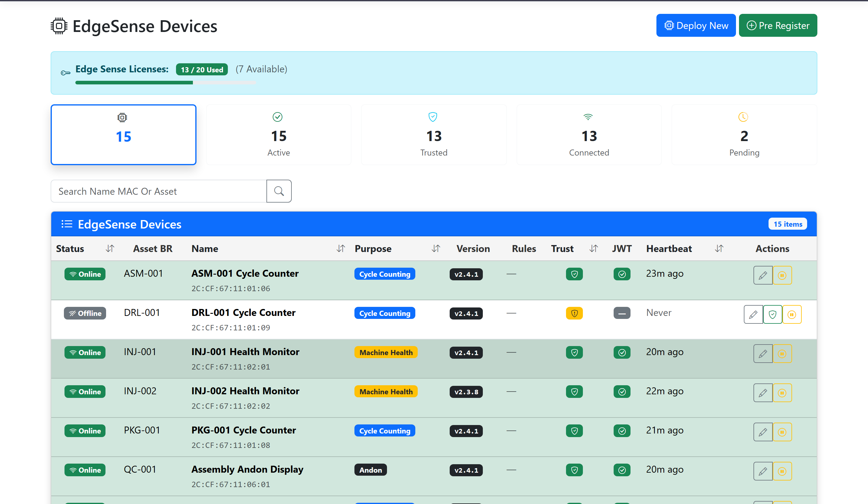The width and height of the screenshot is (868, 504).
Task: Click the green trust shield badge for INJ-002
Action: [x=574, y=392]
